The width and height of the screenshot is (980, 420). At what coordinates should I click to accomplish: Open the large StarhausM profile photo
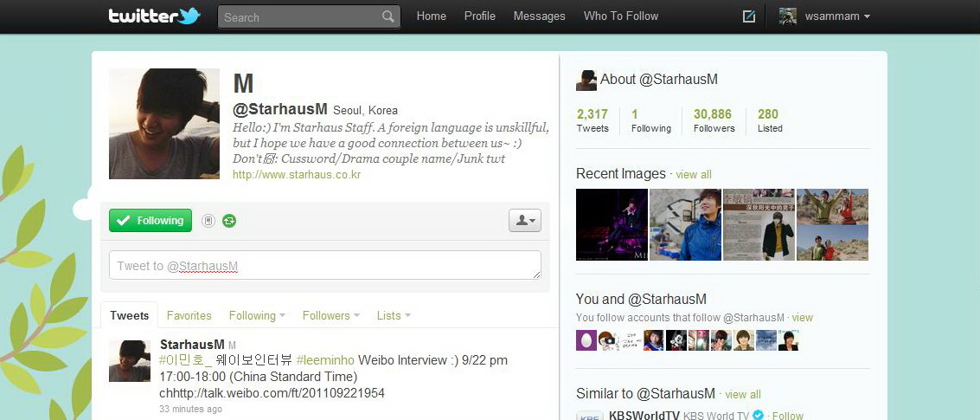tap(164, 124)
